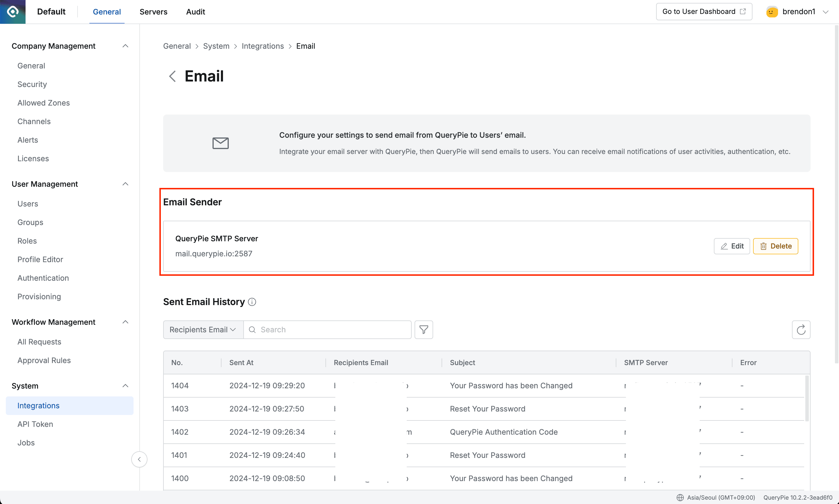Click the brendon1 avatar icon
The width and height of the screenshot is (839, 504).
(x=772, y=11)
